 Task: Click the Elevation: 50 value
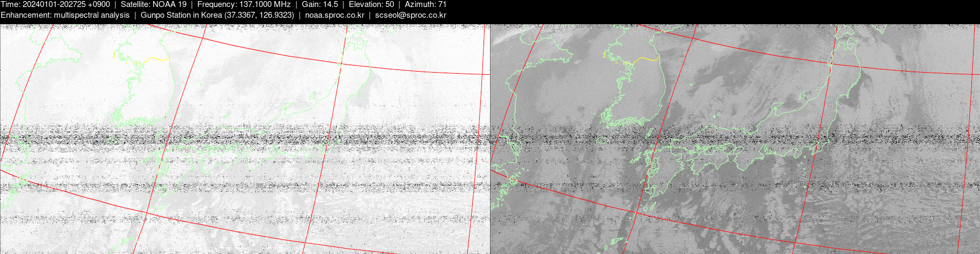tap(371, 4)
